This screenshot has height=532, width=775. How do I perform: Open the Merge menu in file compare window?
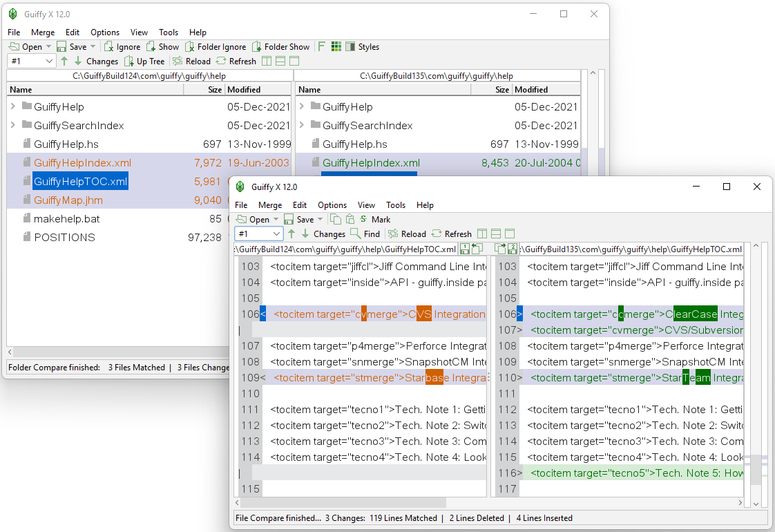pos(269,205)
